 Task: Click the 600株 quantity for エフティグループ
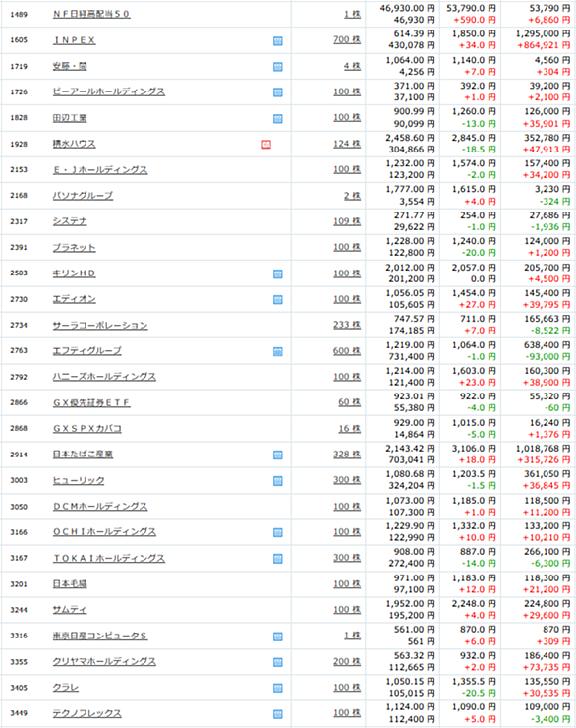point(347,351)
